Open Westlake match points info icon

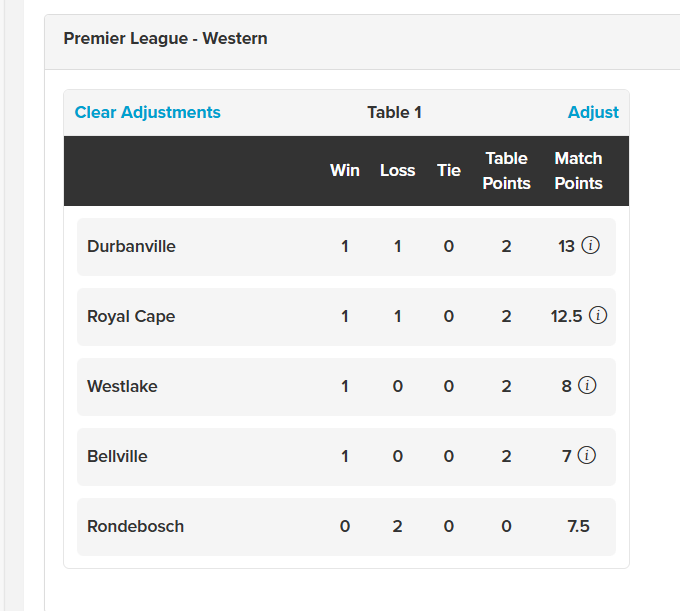[587, 385]
